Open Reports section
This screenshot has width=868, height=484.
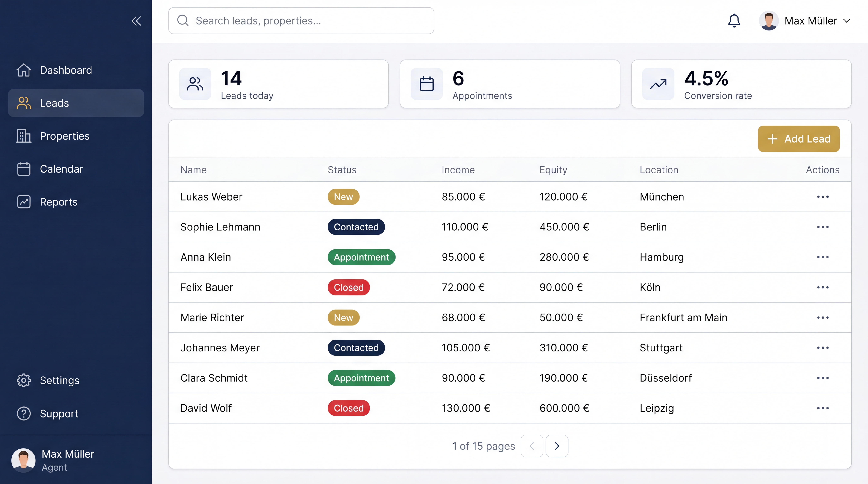click(76, 202)
